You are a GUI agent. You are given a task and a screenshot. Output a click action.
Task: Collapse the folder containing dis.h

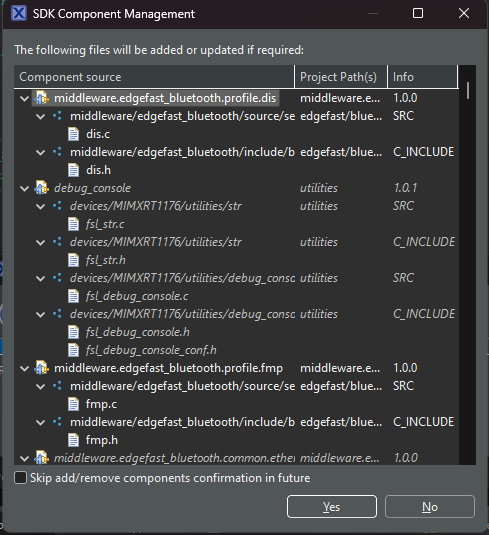pyautogui.click(x=40, y=153)
